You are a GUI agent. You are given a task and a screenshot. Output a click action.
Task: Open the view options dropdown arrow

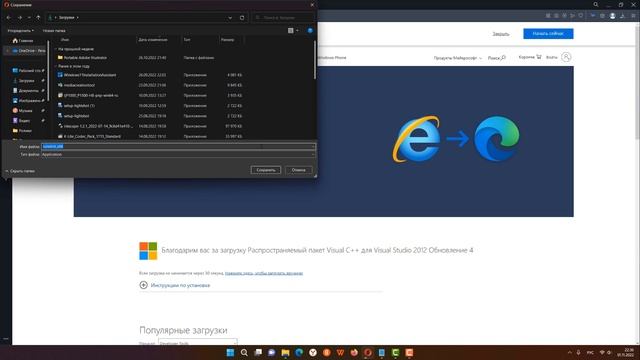click(x=297, y=31)
